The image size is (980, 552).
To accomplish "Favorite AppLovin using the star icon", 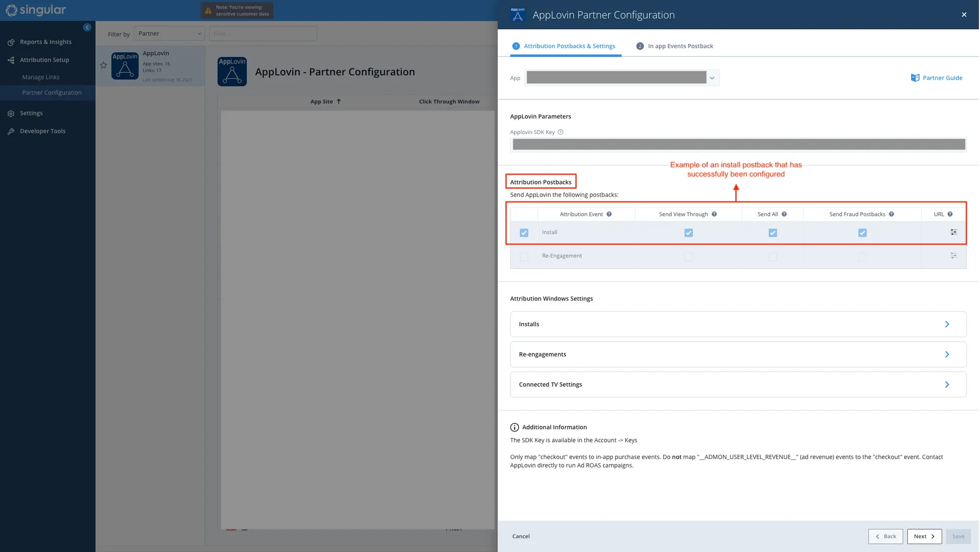I will pos(103,65).
